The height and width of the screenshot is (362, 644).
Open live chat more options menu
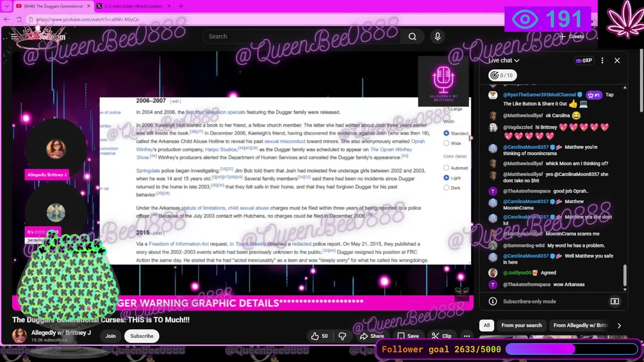click(x=602, y=60)
